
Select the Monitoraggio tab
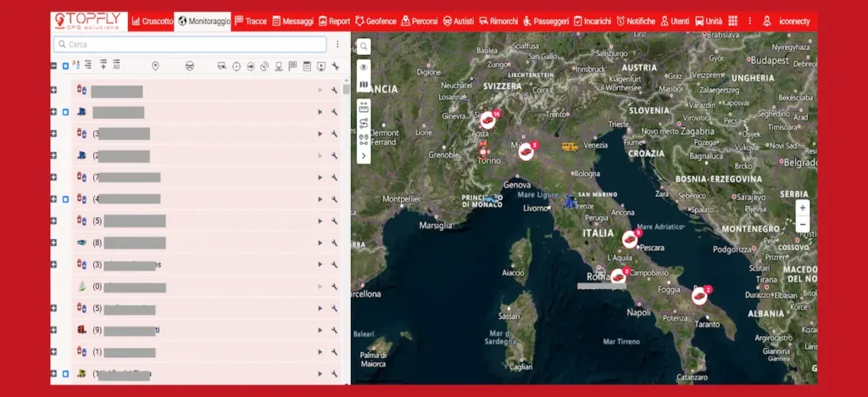click(203, 21)
